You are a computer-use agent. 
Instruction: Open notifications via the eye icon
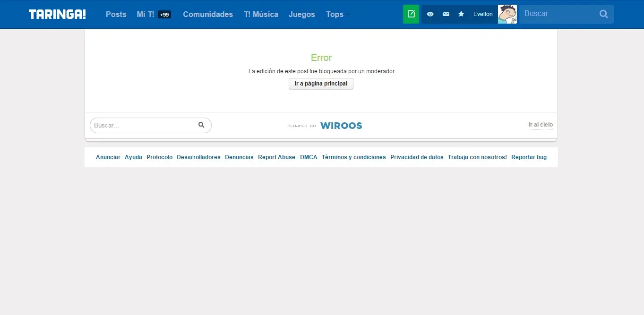pos(430,14)
